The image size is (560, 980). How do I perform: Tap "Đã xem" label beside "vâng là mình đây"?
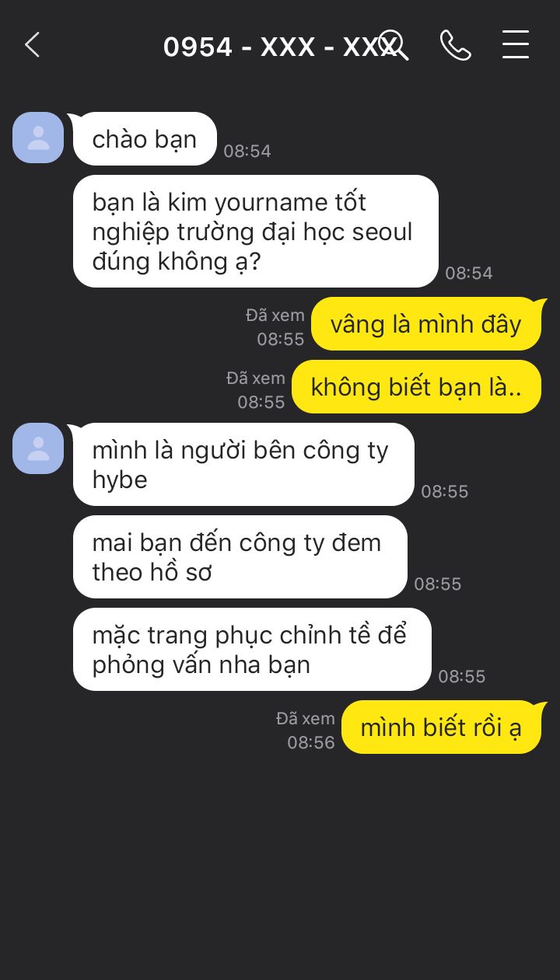(275, 315)
